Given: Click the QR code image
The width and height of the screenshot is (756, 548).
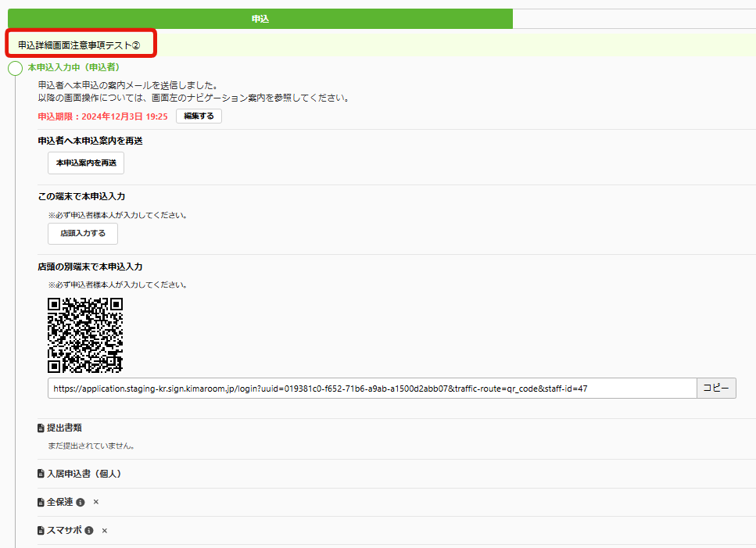Looking at the screenshot, I should (85, 335).
